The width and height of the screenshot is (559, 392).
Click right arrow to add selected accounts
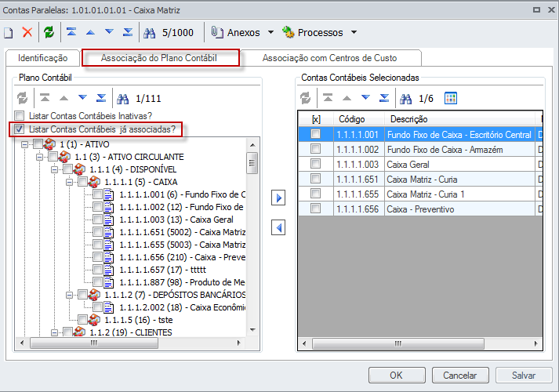pyautogui.click(x=278, y=198)
